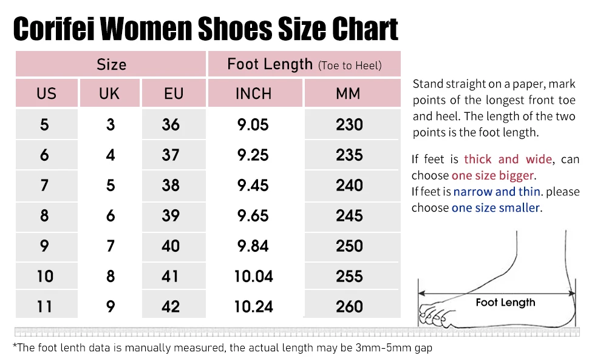This screenshot has height=364, width=589.
Task: Click the Corifei Women Shoes Size Chart title
Action: point(205,29)
